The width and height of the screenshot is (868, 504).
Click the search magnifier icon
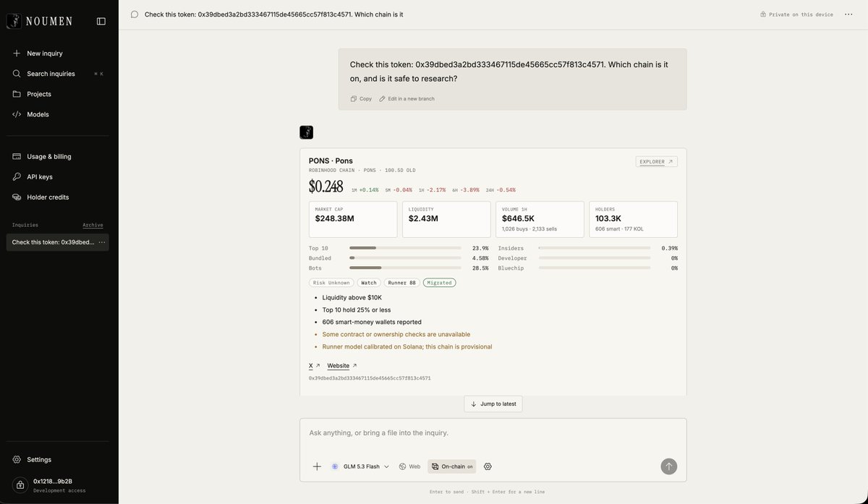click(17, 74)
